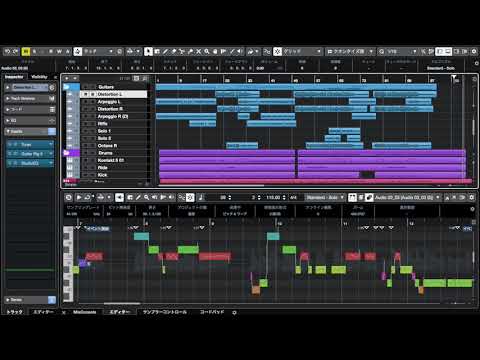The width and height of the screenshot is (480, 360).
Task: Expand the EQ inspector section
Action: (x=29, y=120)
